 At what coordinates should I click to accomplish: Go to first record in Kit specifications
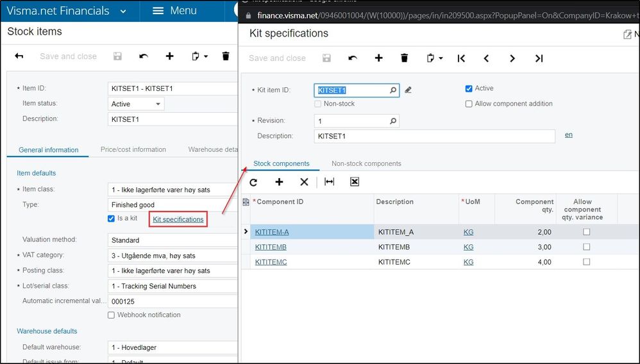point(461,58)
